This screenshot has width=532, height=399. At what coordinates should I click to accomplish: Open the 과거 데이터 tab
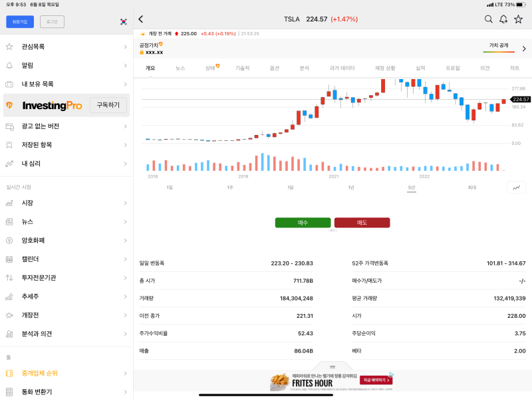click(x=342, y=68)
